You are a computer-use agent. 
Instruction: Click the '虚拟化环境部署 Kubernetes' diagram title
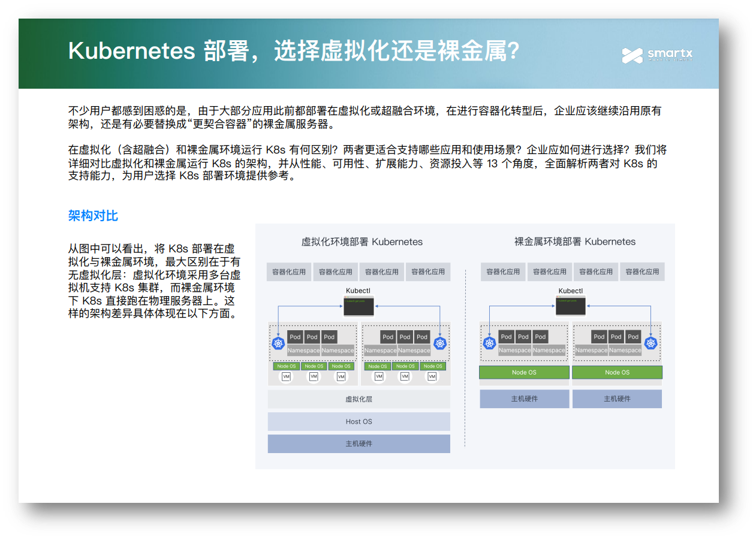(362, 242)
